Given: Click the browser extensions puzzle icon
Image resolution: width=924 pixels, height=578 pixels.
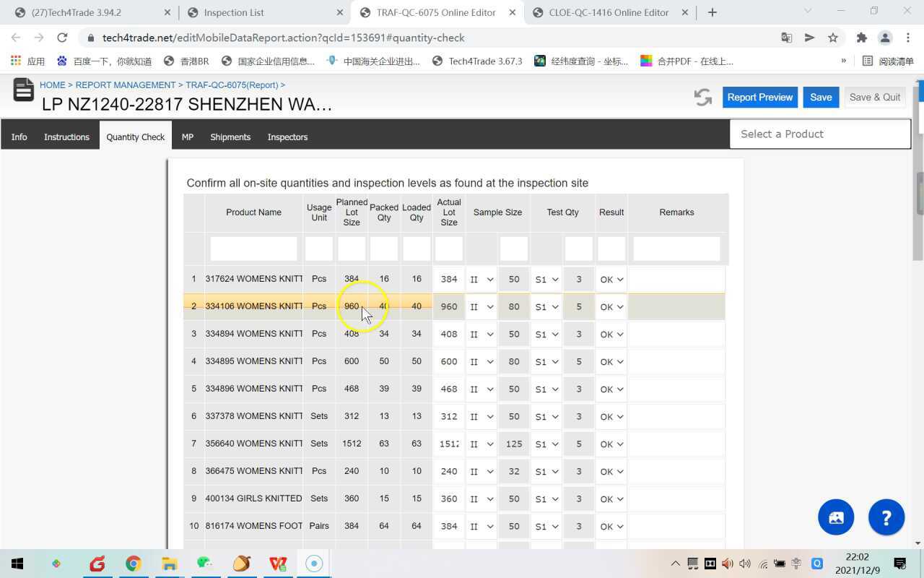Looking at the screenshot, I should (x=861, y=38).
